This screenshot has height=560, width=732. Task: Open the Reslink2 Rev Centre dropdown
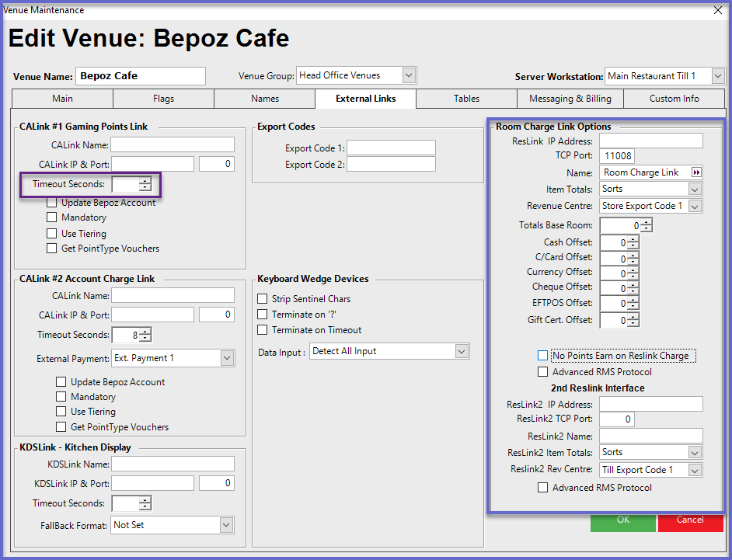point(695,470)
